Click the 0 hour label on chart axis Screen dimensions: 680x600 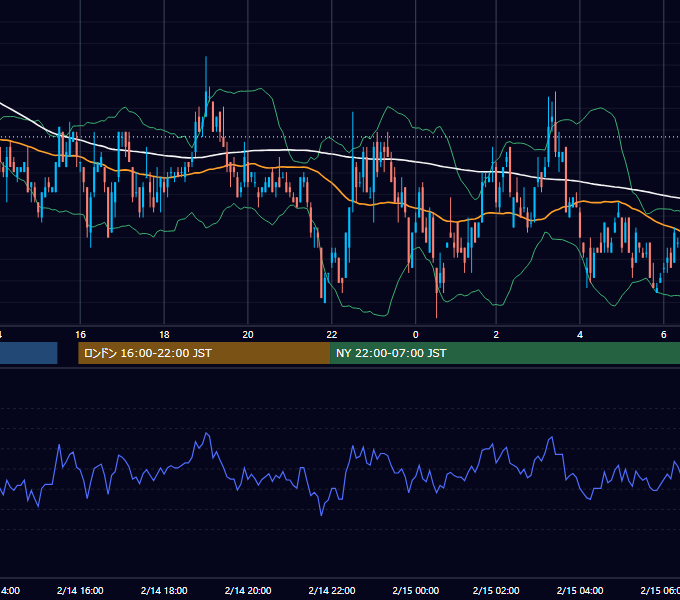click(x=415, y=335)
